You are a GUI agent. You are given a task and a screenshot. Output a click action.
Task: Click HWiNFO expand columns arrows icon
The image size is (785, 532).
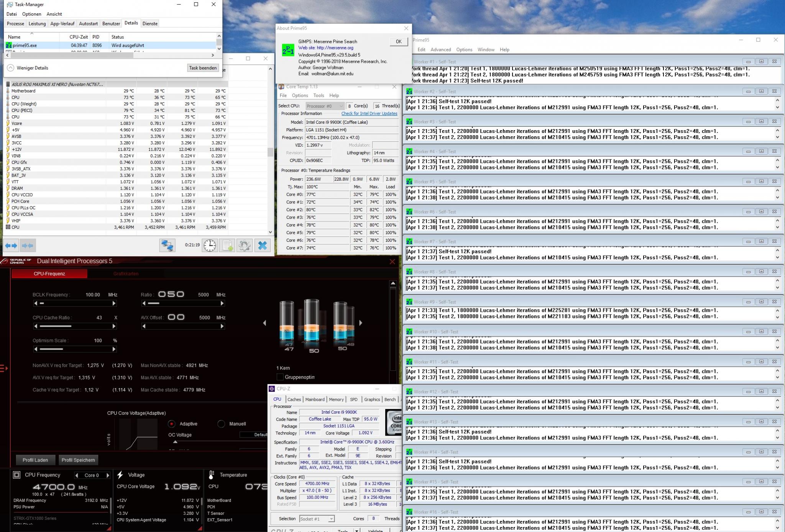point(11,246)
